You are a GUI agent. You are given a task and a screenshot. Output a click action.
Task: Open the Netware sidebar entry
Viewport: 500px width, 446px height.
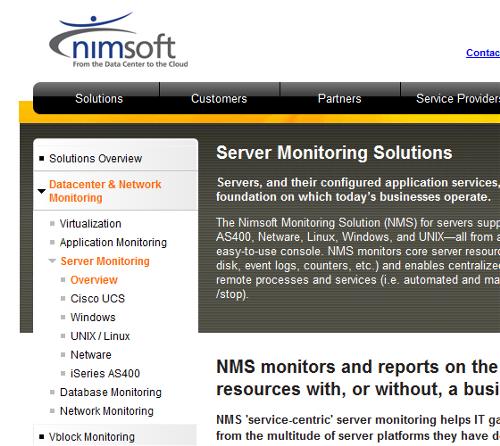(91, 355)
